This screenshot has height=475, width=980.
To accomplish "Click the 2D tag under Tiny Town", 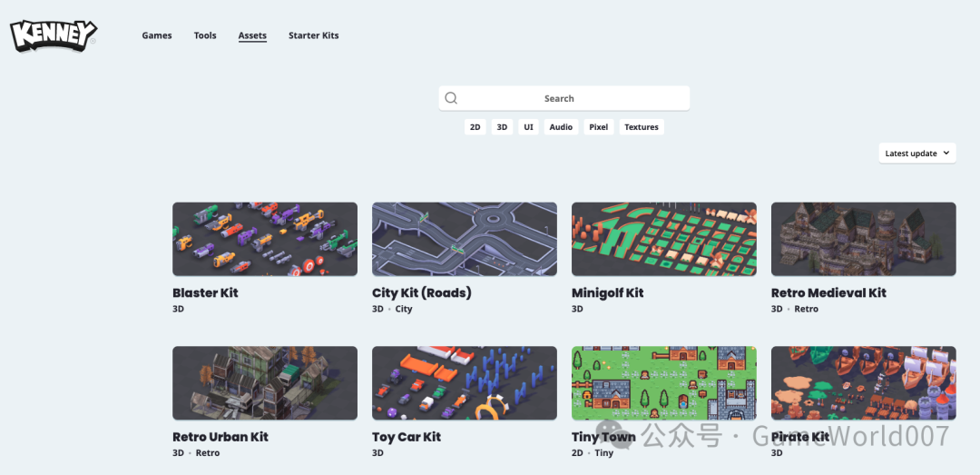I will tap(577, 453).
